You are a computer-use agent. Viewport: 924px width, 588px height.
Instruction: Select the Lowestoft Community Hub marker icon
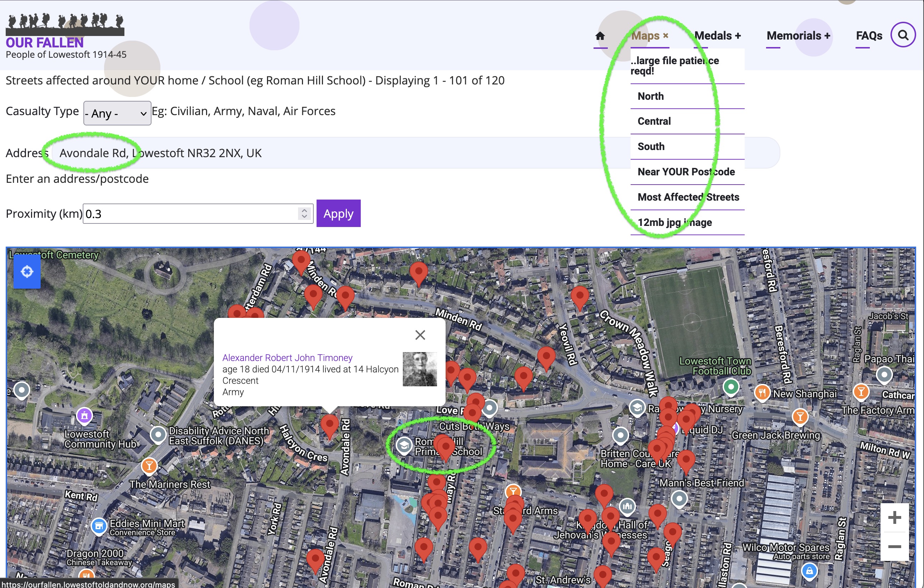pos(85,416)
